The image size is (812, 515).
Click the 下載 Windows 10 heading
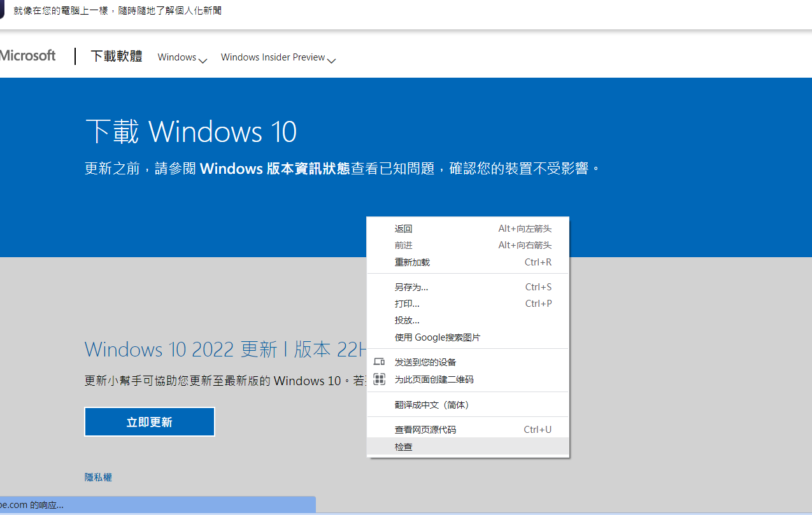click(x=191, y=132)
